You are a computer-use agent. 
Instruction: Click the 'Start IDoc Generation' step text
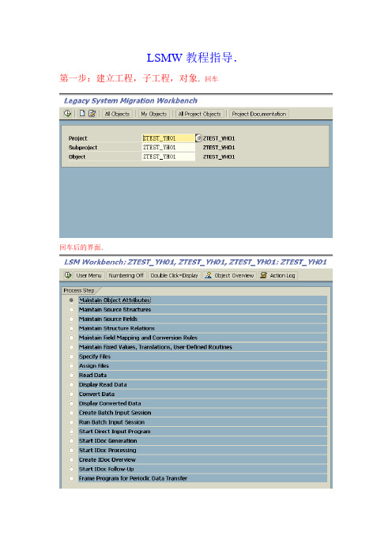coord(108,440)
